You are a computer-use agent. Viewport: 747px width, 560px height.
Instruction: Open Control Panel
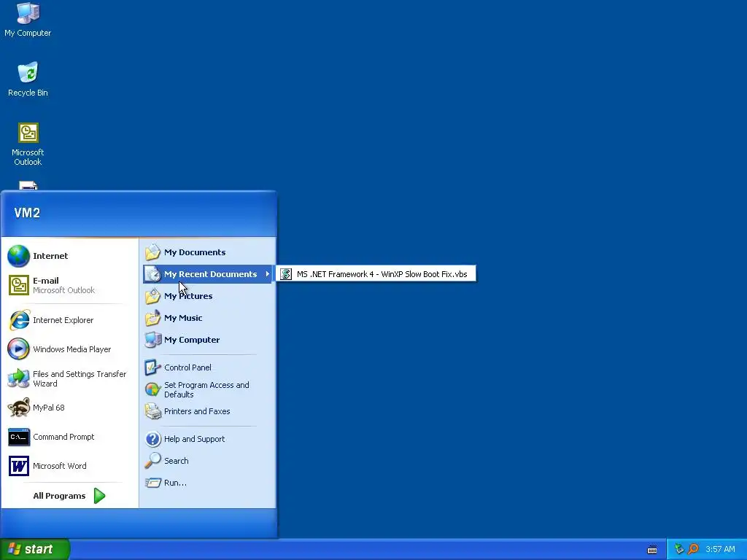click(207, 367)
